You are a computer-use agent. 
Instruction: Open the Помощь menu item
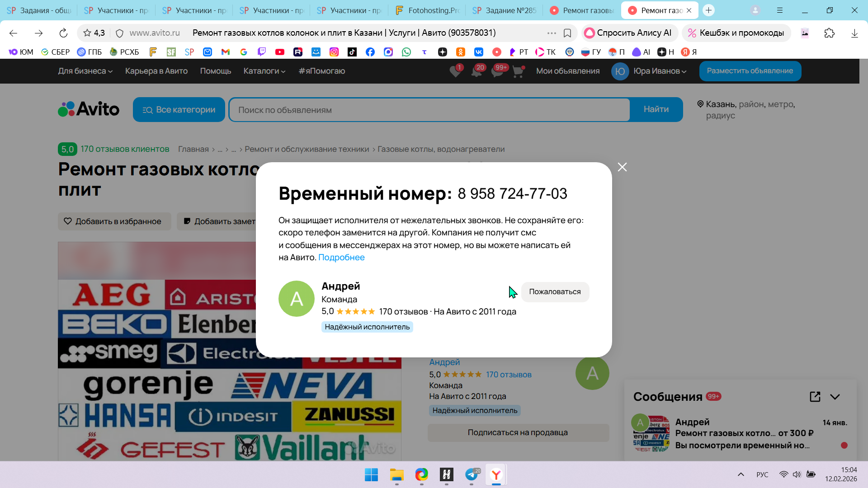[215, 71]
